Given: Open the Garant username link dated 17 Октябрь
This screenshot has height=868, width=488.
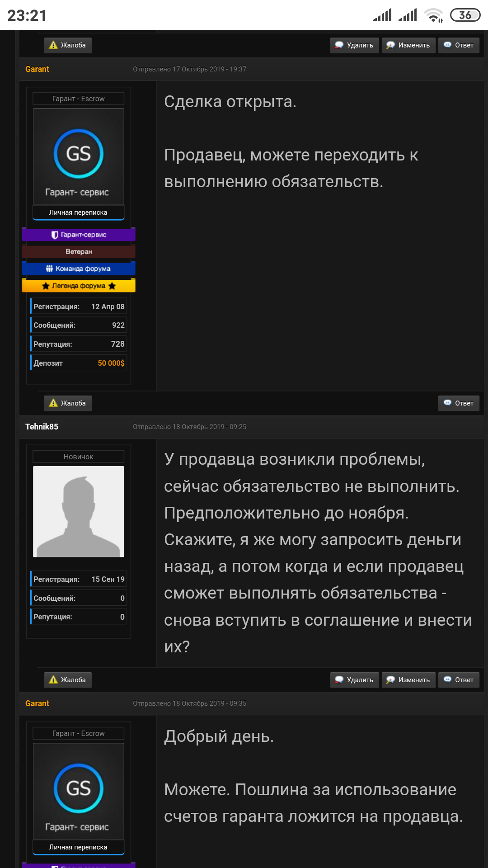Looking at the screenshot, I should point(37,69).
